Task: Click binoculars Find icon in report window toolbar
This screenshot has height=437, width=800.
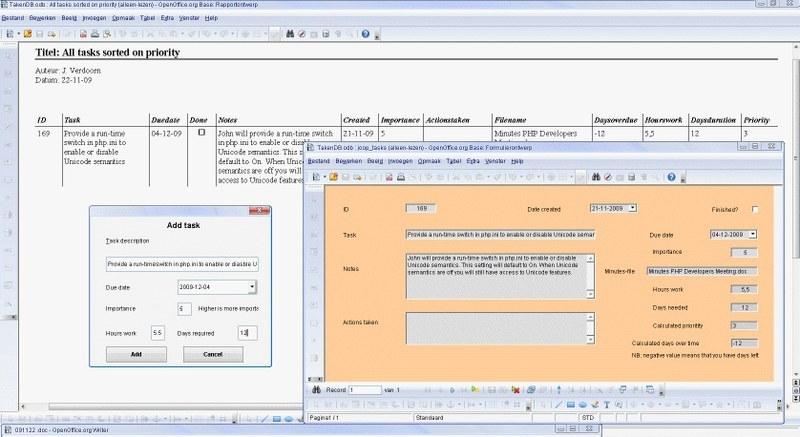Action: [290, 34]
